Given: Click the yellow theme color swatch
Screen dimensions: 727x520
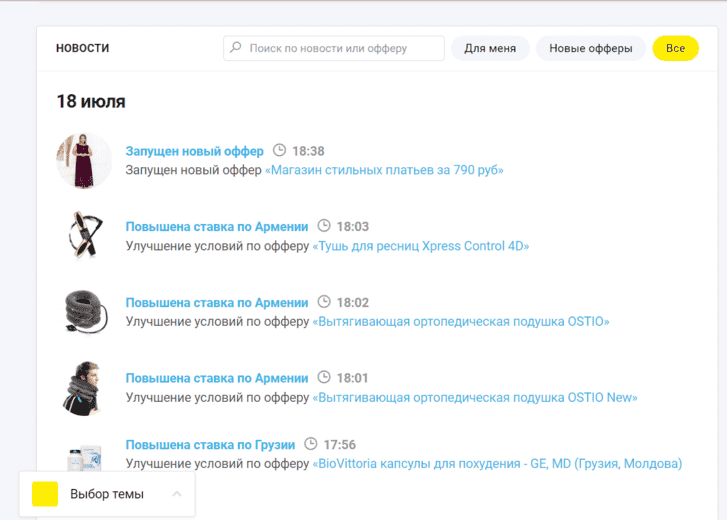Looking at the screenshot, I should (45, 494).
